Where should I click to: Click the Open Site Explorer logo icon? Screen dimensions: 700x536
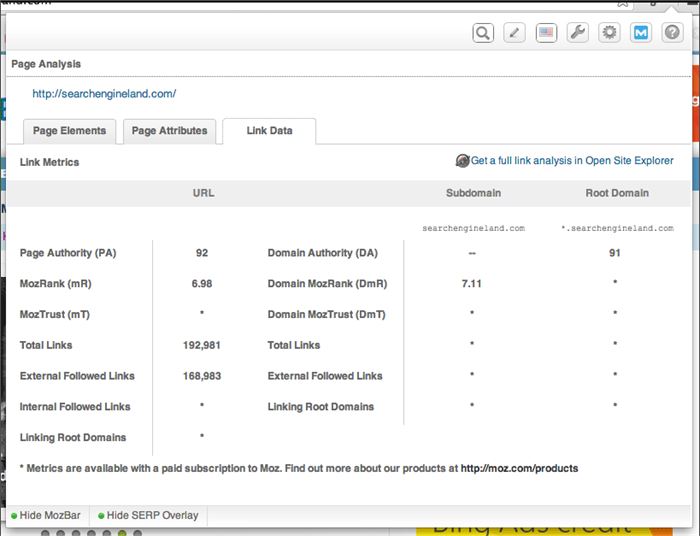tap(462, 161)
